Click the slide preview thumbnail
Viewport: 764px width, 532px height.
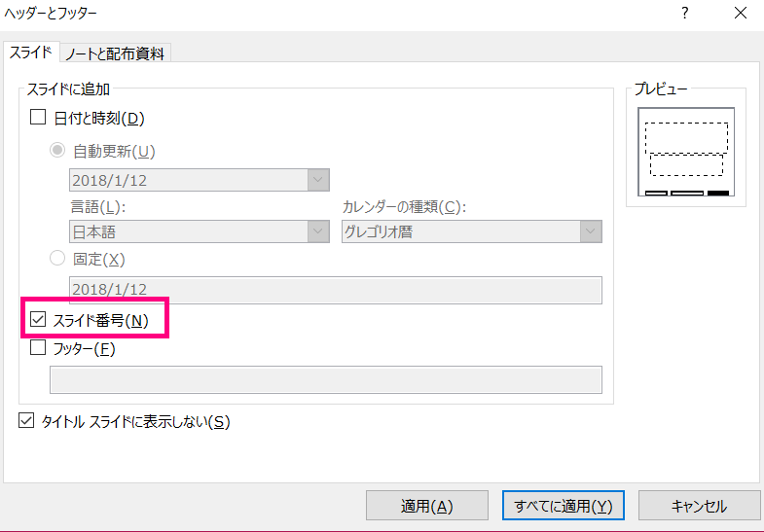pyautogui.click(x=686, y=152)
